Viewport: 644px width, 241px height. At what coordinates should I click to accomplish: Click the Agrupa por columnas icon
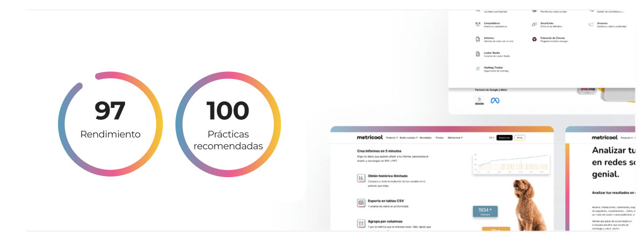pos(361,223)
